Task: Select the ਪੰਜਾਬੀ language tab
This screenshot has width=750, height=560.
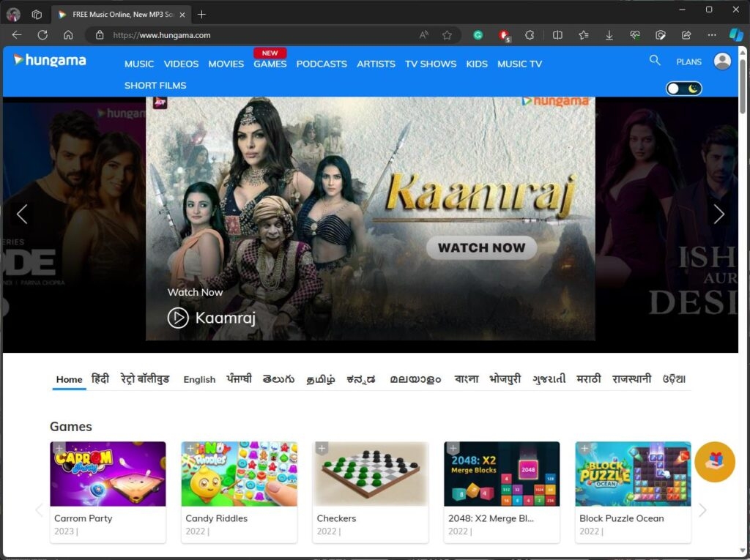Action: coord(240,378)
